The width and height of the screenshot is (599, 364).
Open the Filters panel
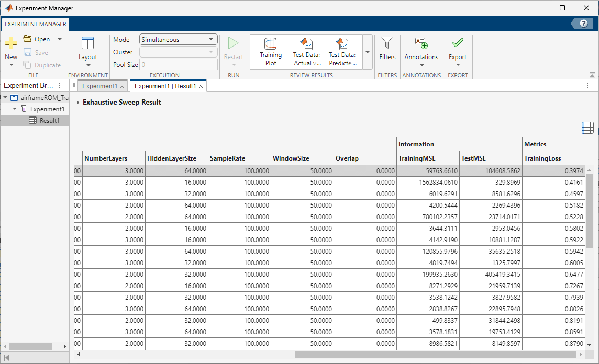coord(387,50)
